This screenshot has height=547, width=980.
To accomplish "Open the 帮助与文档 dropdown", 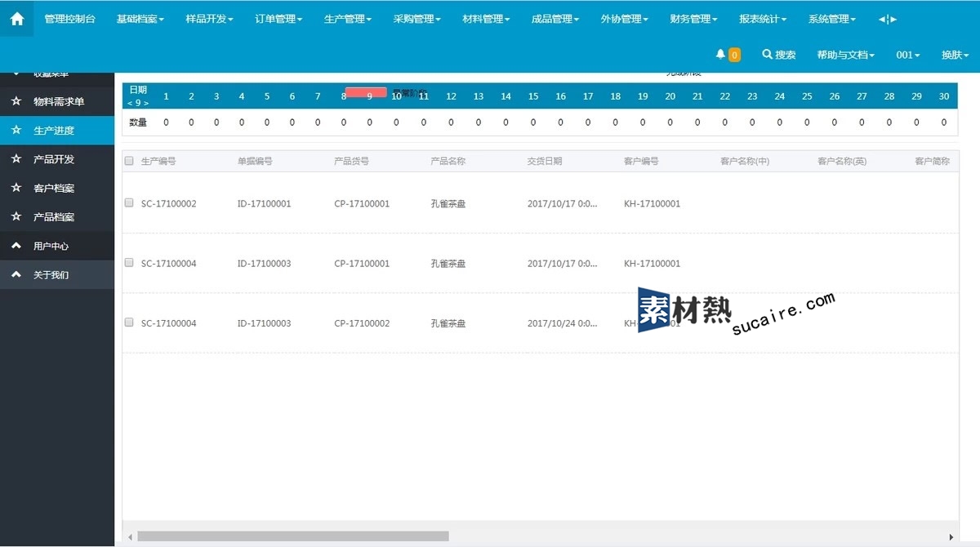I will point(846,55).
